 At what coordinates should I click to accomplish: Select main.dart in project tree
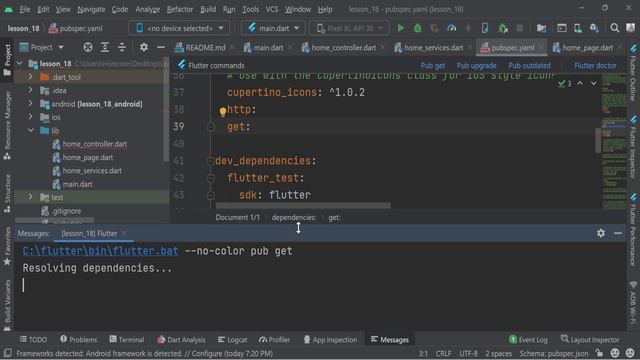pyautogui.click(x=77, y=184)
